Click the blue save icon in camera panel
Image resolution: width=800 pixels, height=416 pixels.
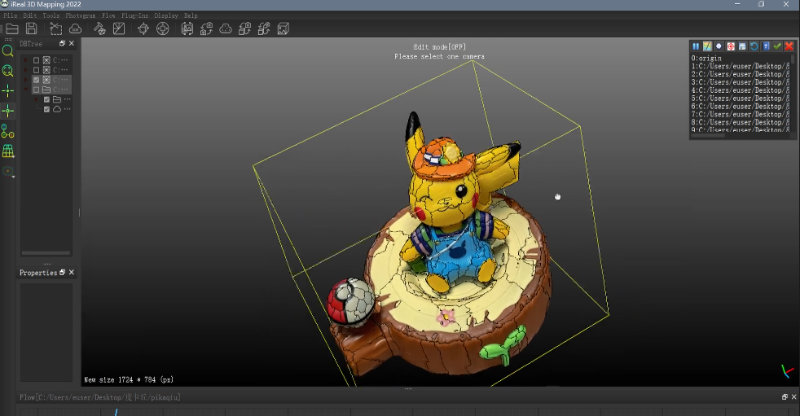click(742, 46)
